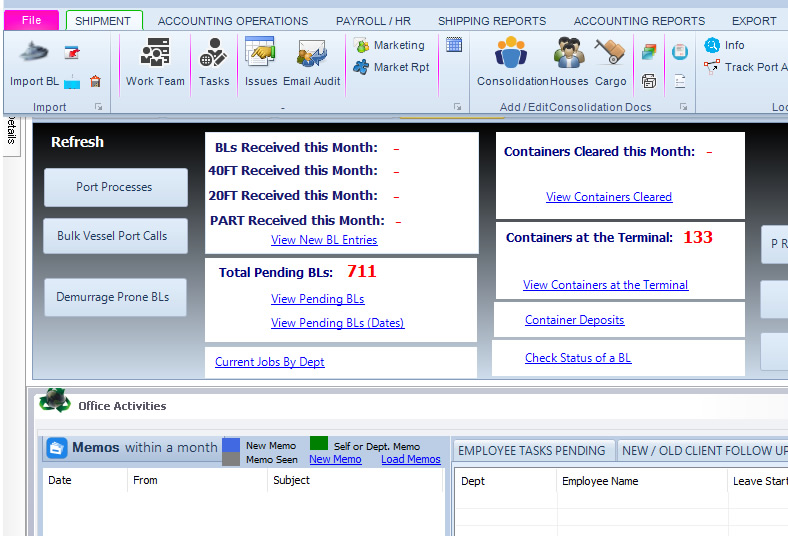Expand the Consolidation Docs group launcher

pos(684,107)
